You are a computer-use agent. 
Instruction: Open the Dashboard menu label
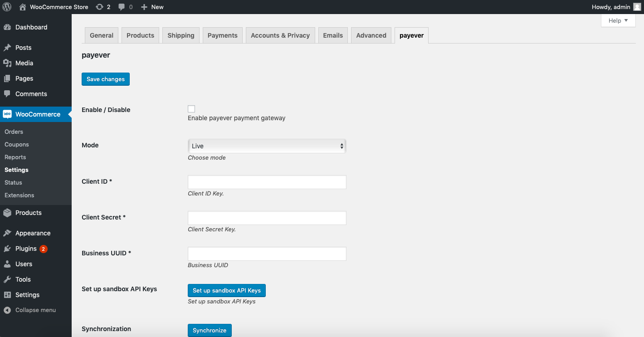31,27
